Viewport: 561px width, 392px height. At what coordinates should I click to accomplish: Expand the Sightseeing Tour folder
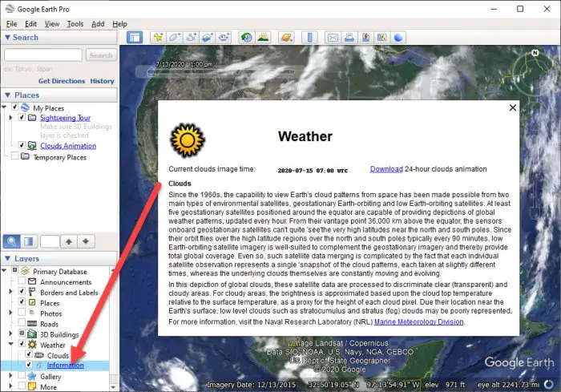click(x=10, y=117)
